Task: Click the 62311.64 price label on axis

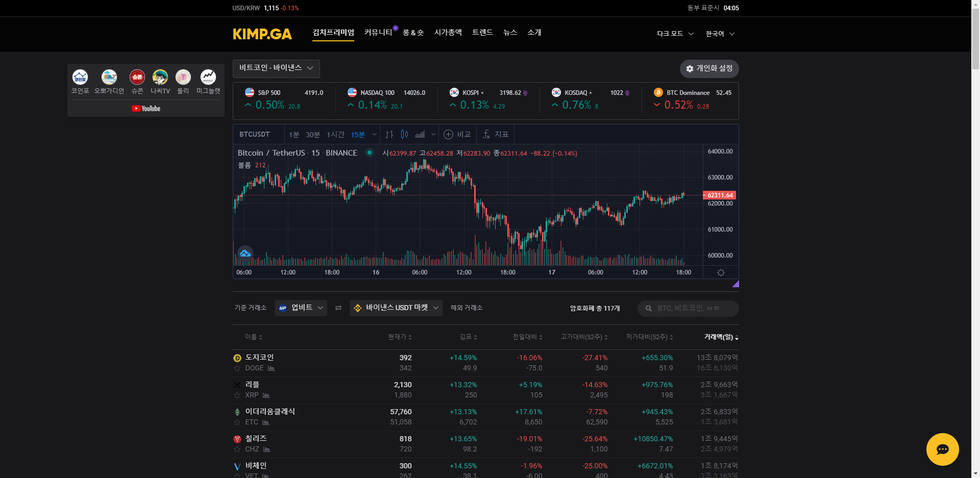Action: (x=720, y=195)
